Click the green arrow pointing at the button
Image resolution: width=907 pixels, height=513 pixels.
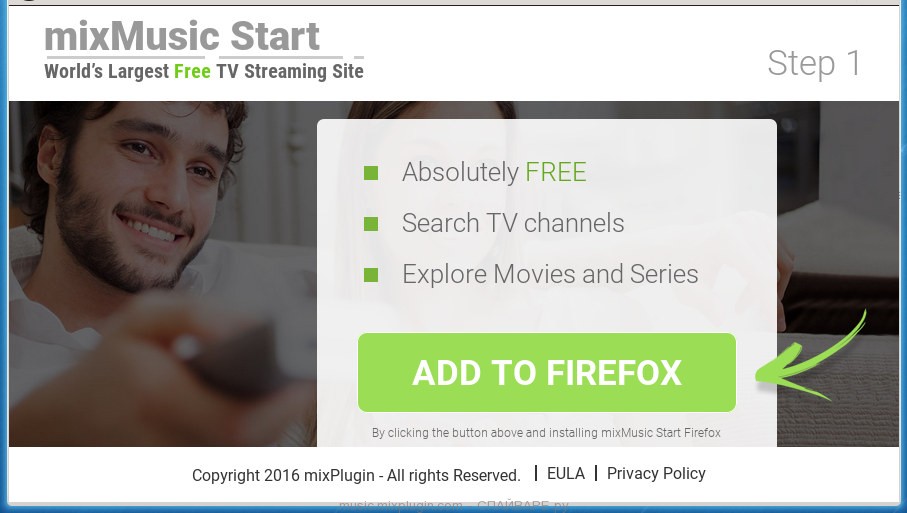811,361
